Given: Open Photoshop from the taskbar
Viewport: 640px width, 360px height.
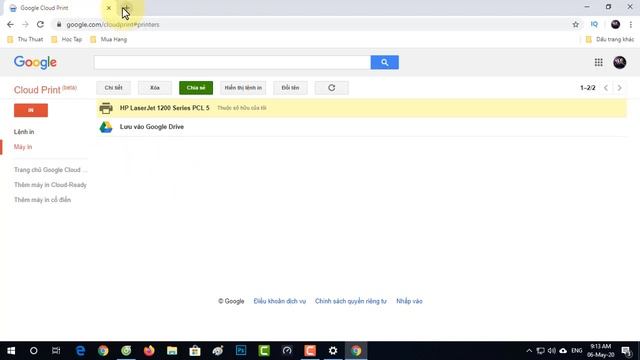Looking at the screenshot, I should click(241, 351).
